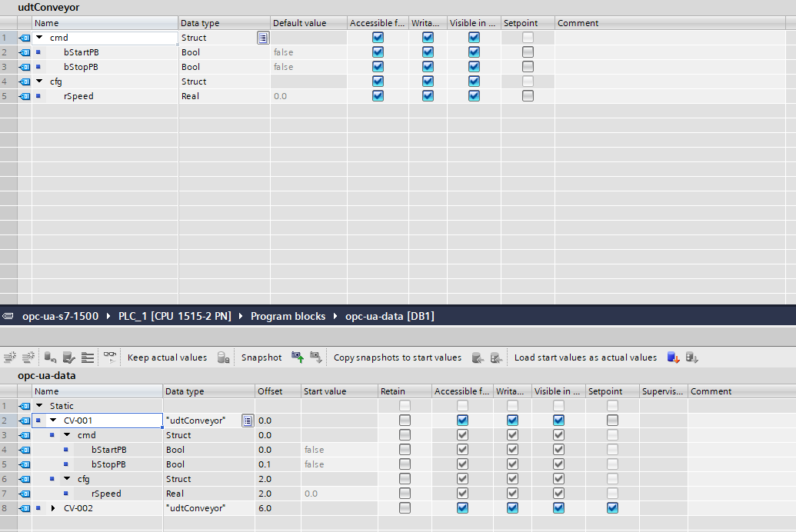Enable Setpoint checkbox on CV-001 row
796x532 pixels.
point(612,420)
